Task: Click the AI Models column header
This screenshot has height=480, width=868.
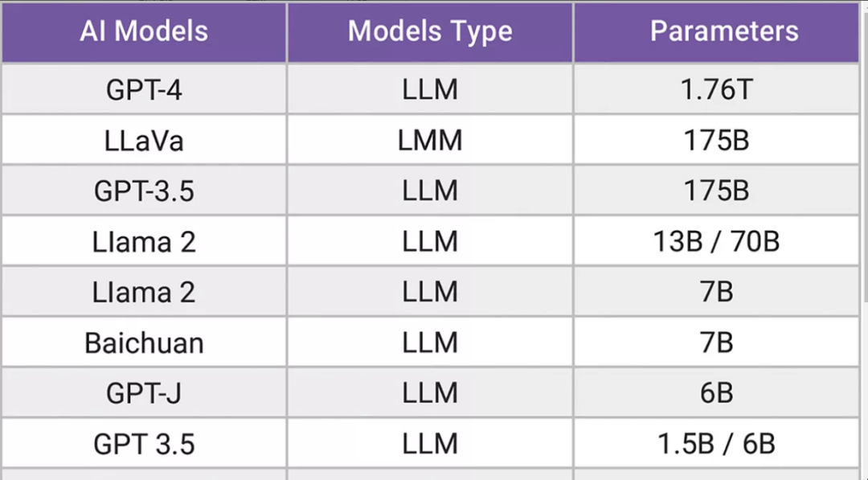Action: pyautogui.click(x=144, y=31)
